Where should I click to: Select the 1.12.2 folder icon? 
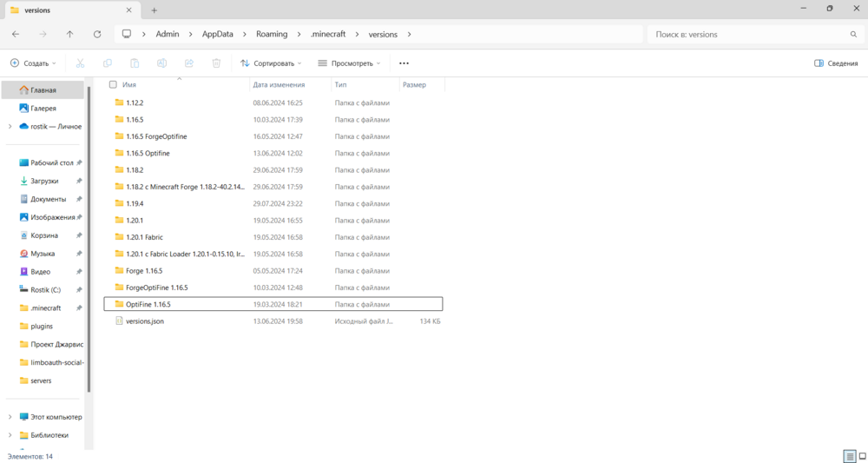[x=118, y=103]
